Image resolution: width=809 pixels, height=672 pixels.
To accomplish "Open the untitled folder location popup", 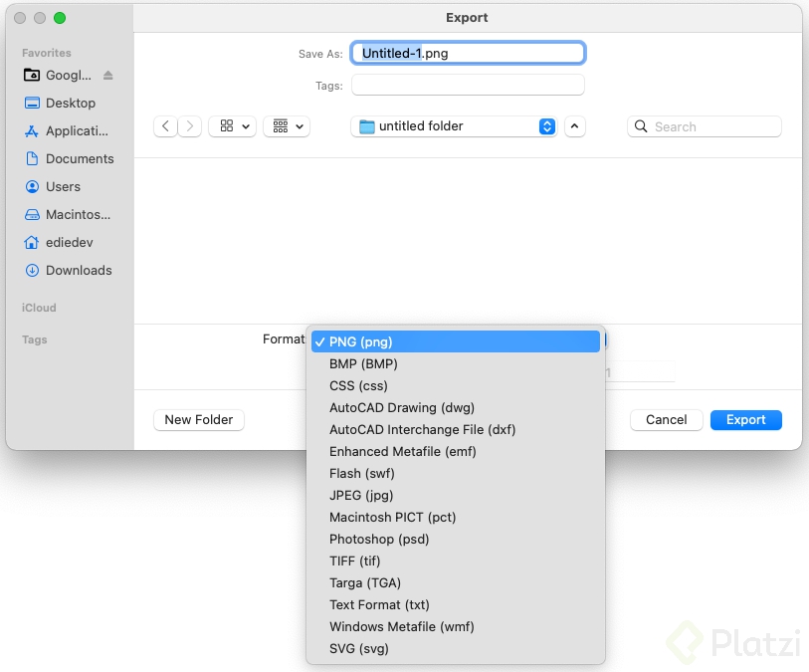I will pyautogui.click(x=454, y=126).
